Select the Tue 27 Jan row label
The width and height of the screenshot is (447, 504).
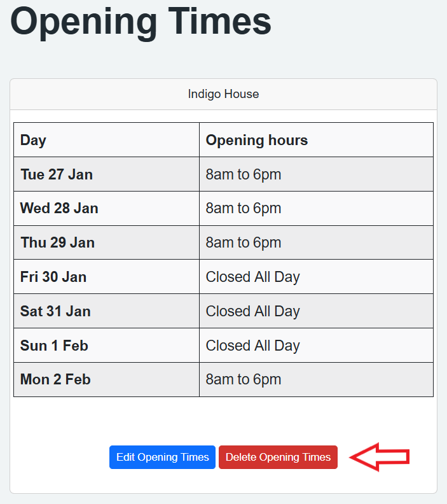[x=57, y=174]
